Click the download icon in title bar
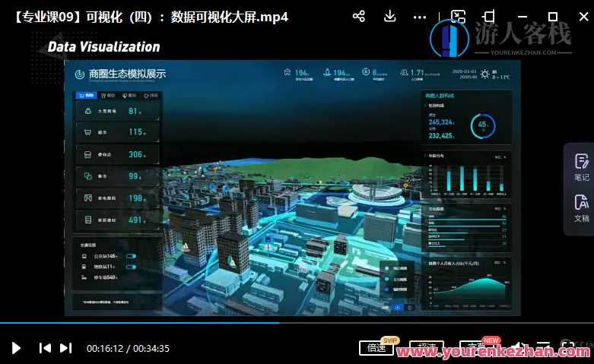Image resolution: width=594 pixels, height=364 pixels. click(390, 16)
